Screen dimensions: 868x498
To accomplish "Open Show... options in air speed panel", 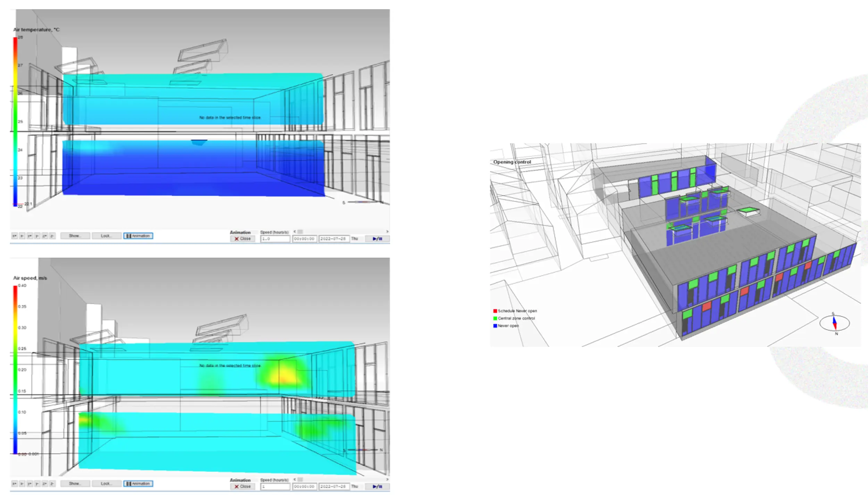I will 75,484.
